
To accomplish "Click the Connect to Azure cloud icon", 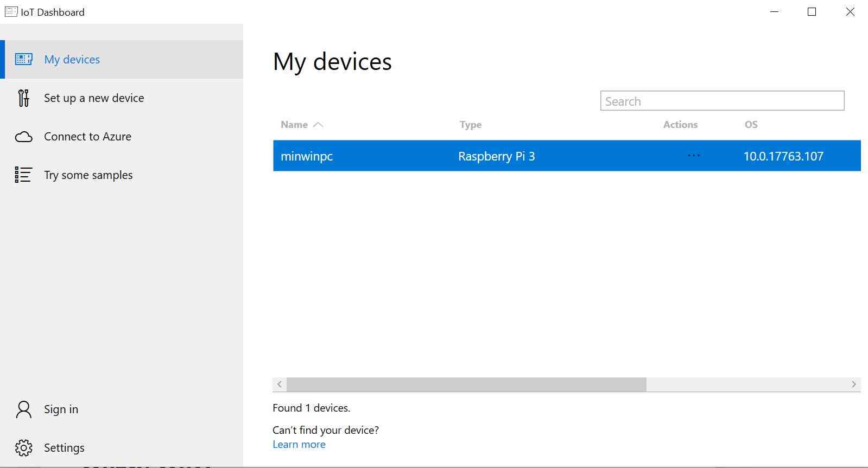I will pos(23,137).
